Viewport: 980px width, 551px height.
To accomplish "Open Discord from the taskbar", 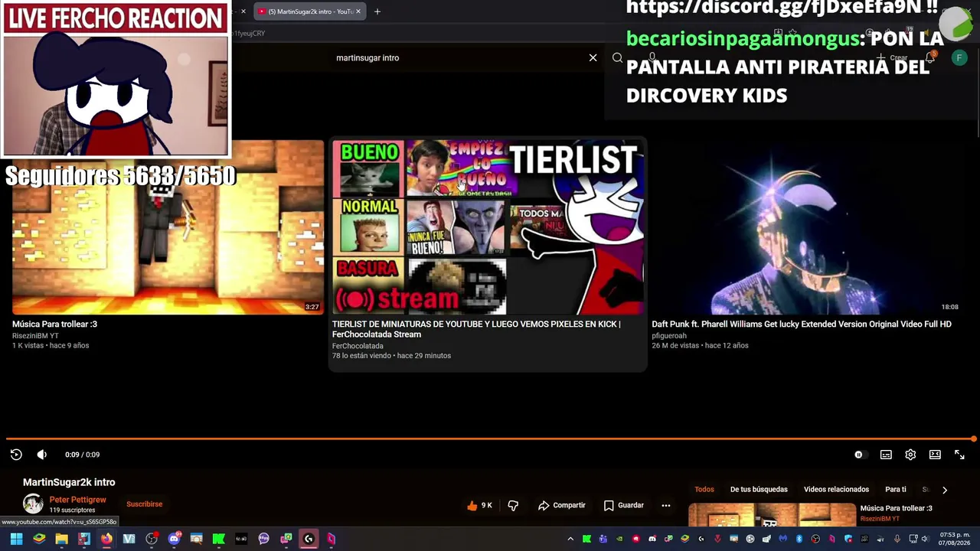I will (174, 539).
